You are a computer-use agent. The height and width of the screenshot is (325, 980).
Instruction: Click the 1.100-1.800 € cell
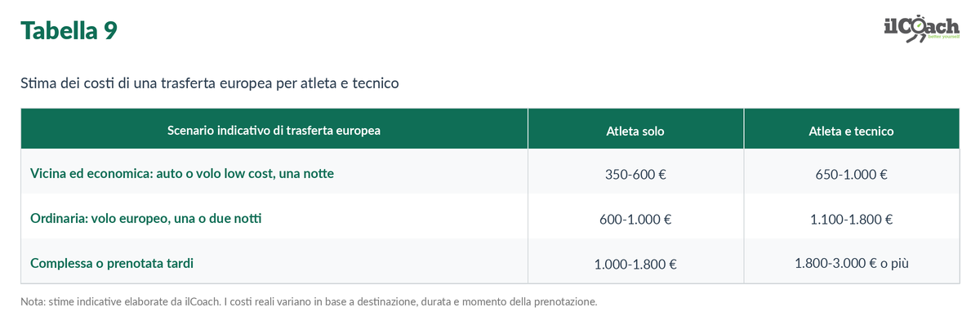(x=851, y=220)
